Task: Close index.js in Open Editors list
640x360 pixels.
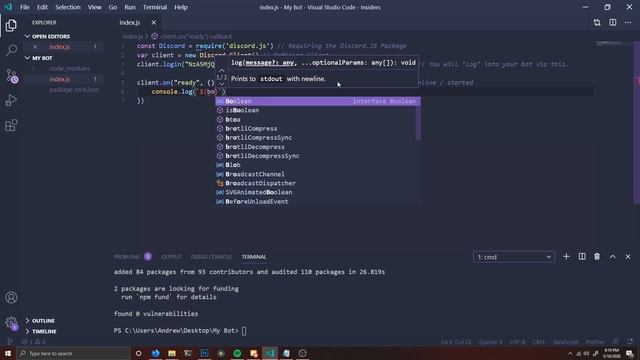Action: point(35,47)
